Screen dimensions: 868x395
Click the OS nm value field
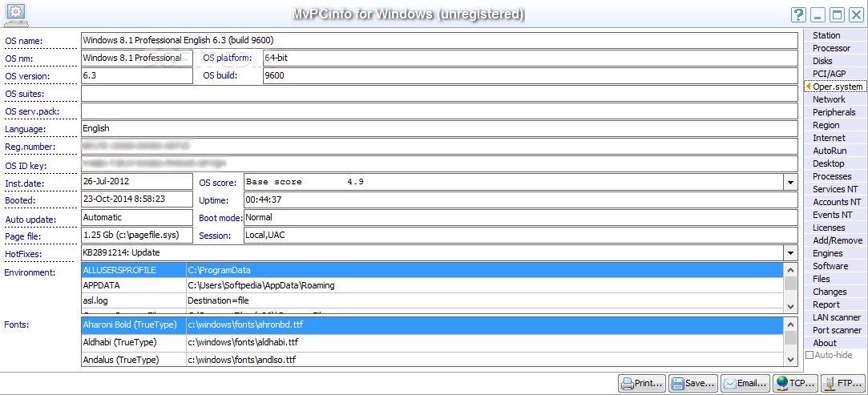tap(137, 58)
